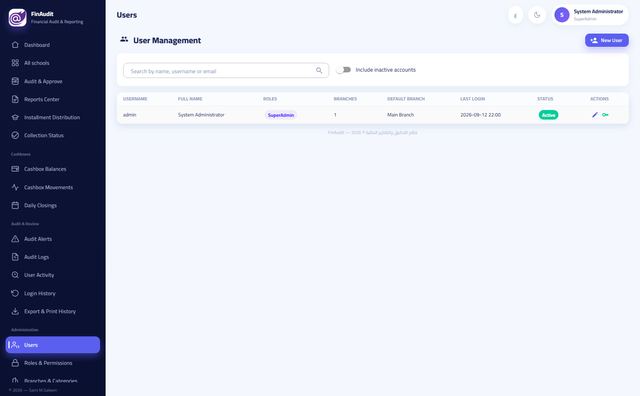Screen dimensions: 640x396
Task: Click the Reports Center document icon
Action: (x=15, y=99)
